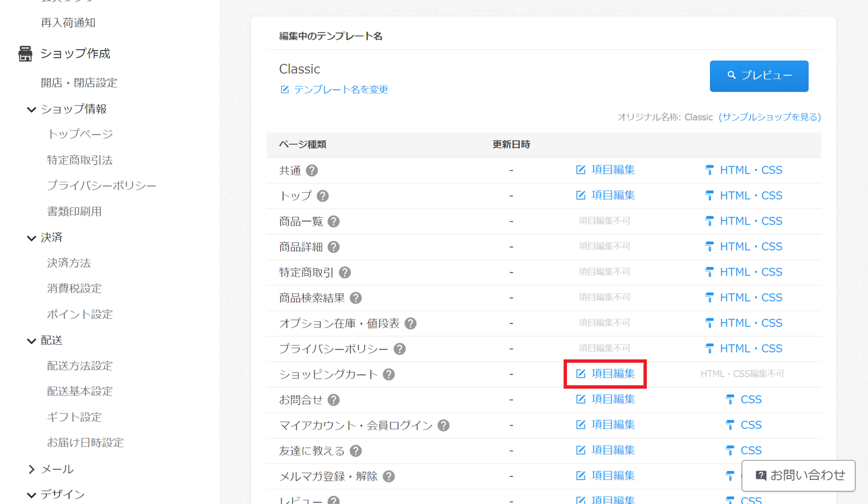Image resolution: width=868 pixels, height=504 pixels.
Task: Go to 開店・閉店設定
Action: click(79, 83)
